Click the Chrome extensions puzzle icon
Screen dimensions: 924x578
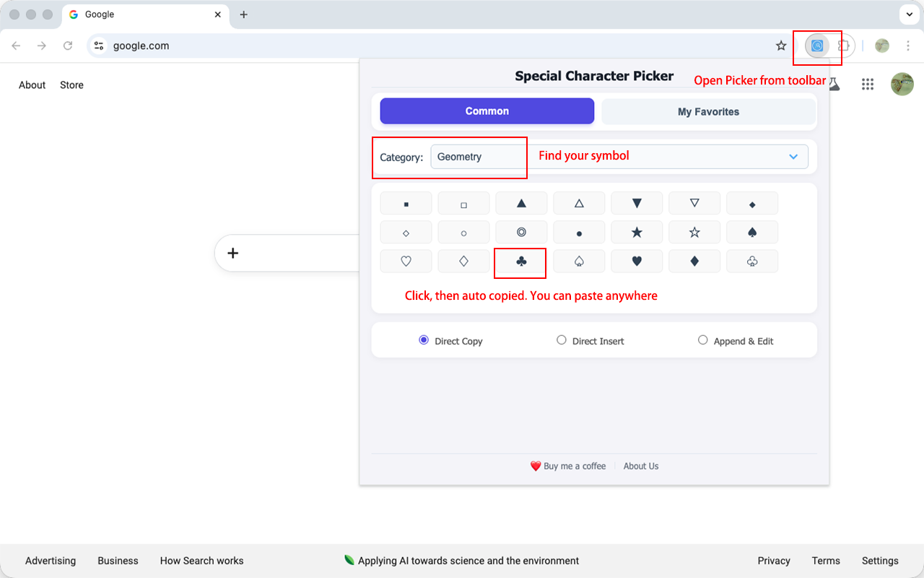tap(843, 45)
